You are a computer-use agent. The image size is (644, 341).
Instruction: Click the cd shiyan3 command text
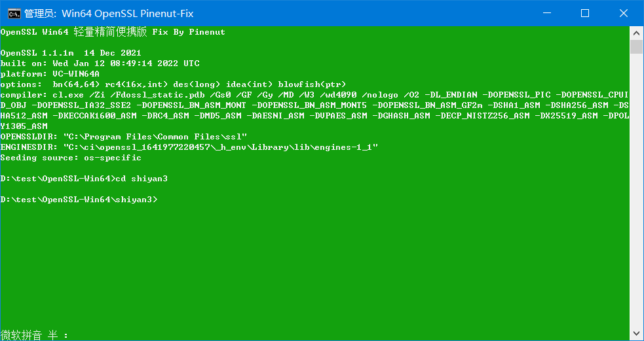pyautogui.click(x=142, y=179)
